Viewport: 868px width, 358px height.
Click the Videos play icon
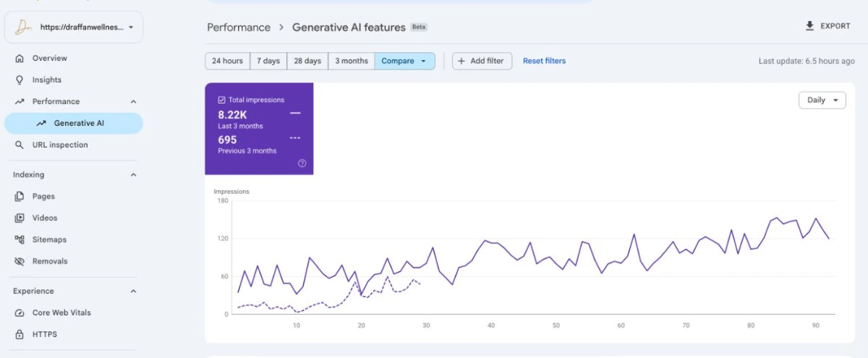20,218
